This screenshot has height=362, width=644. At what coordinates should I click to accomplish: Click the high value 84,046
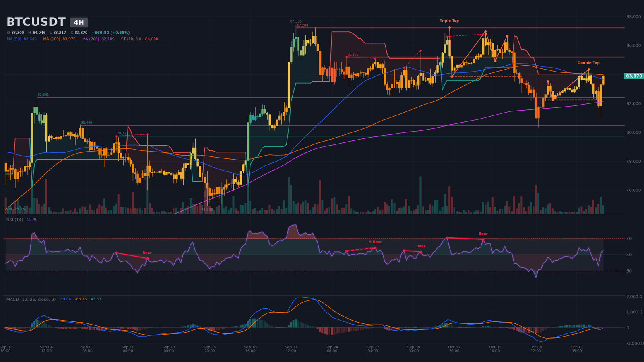tap(39, 33)
